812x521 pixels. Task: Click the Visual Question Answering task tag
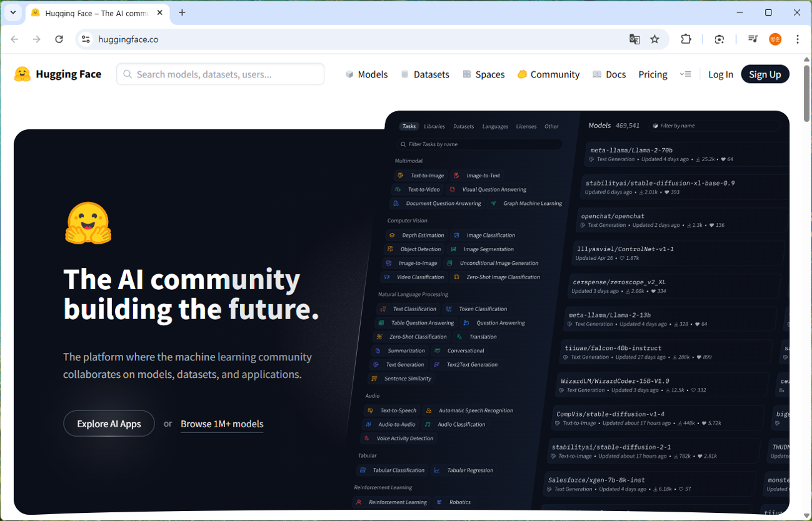click(488, 189)
